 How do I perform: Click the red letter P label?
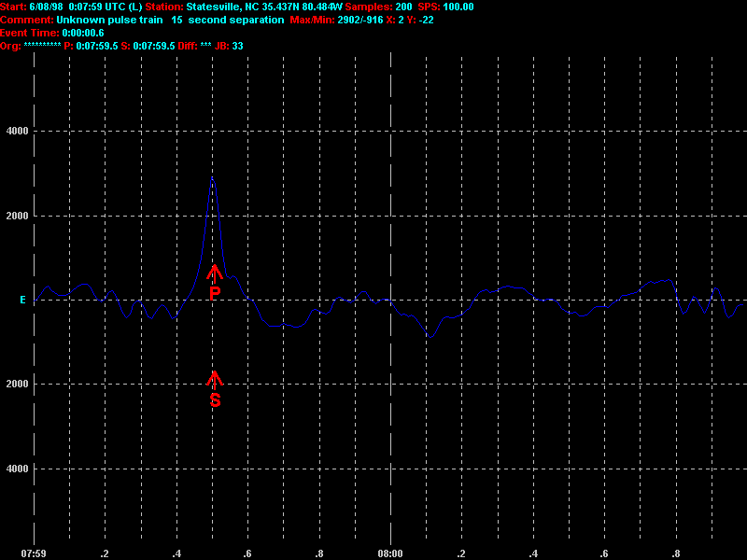(x=215, y=293)
